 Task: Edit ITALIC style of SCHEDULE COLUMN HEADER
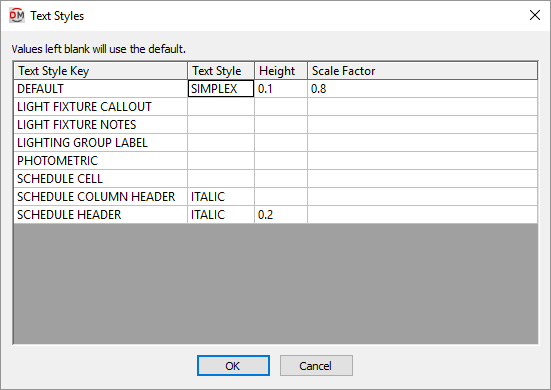(221, 196)
